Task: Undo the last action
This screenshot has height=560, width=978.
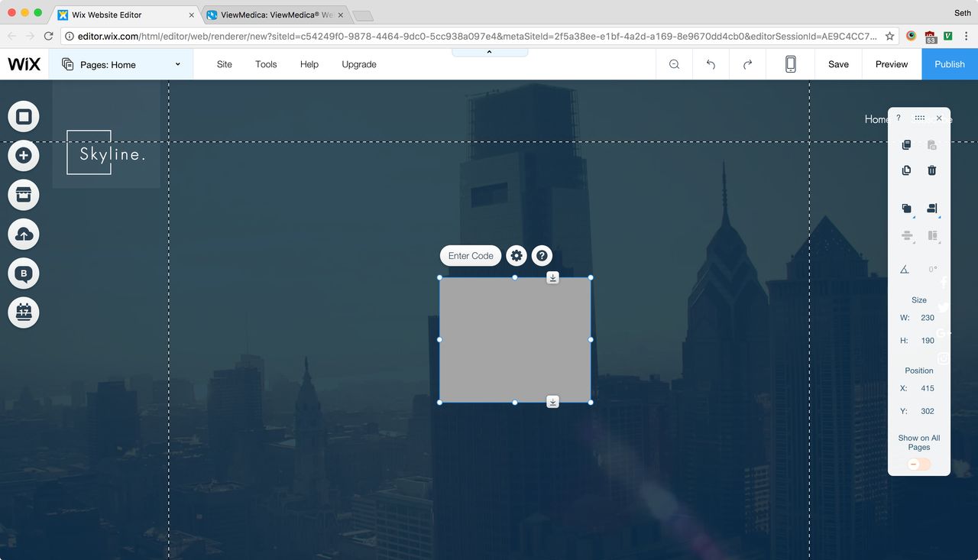Action: 711,64
